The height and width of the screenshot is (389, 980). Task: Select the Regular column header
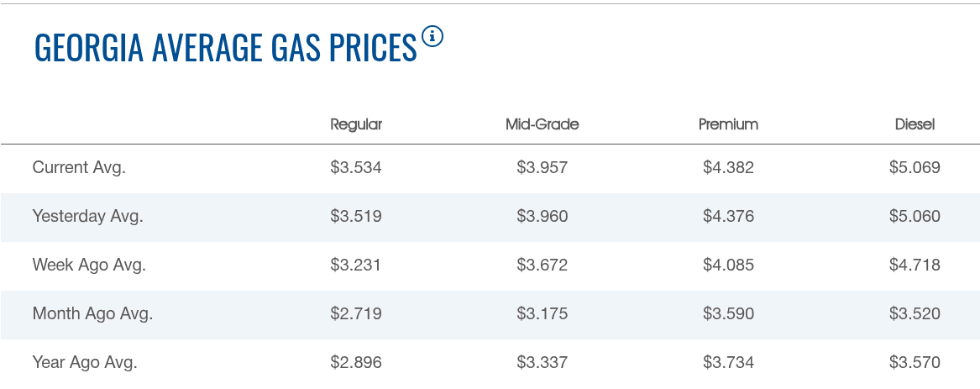pos(356,124)
